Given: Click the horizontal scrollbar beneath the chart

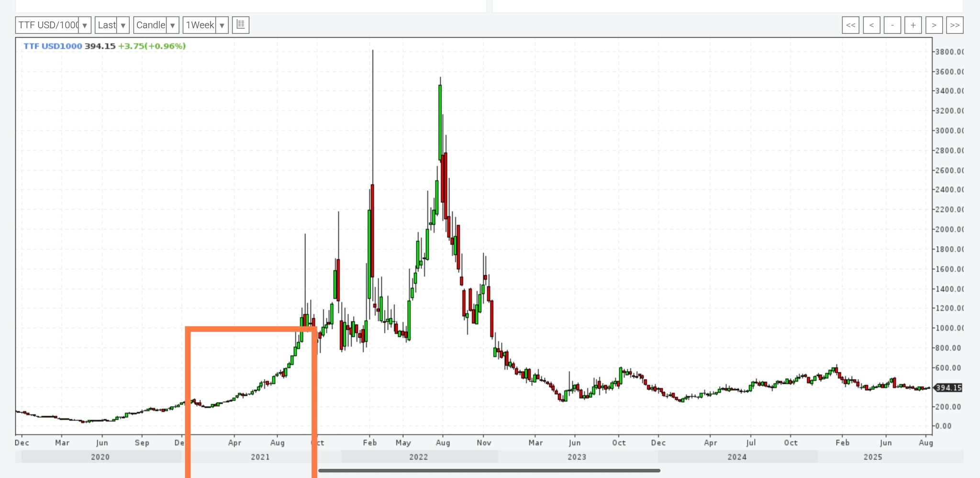Looking at the screenshot, I should 489,471.
